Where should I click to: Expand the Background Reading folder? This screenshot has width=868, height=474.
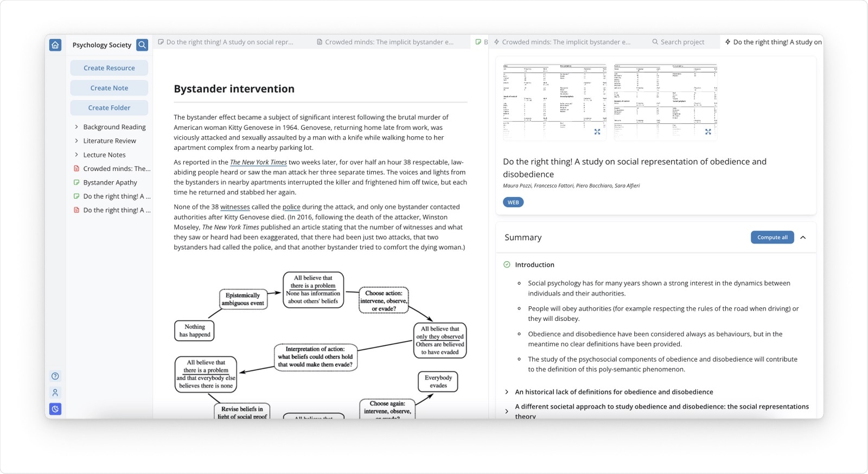[76, 127]
